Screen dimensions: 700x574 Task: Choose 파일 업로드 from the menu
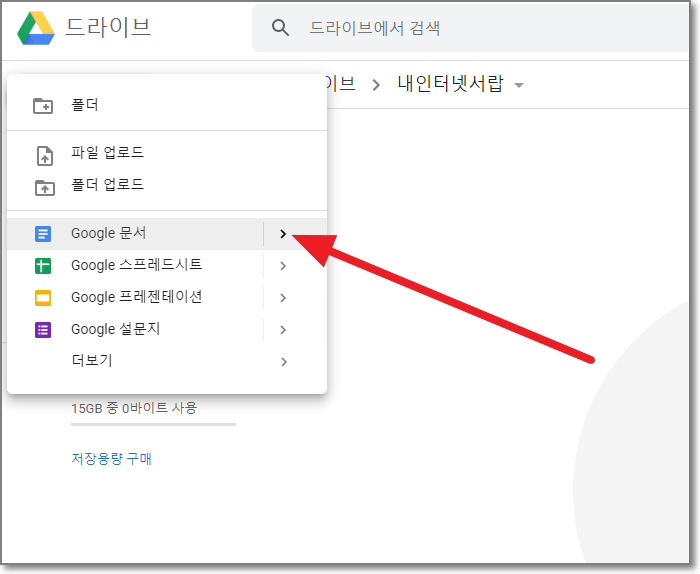tap(167, 153)
